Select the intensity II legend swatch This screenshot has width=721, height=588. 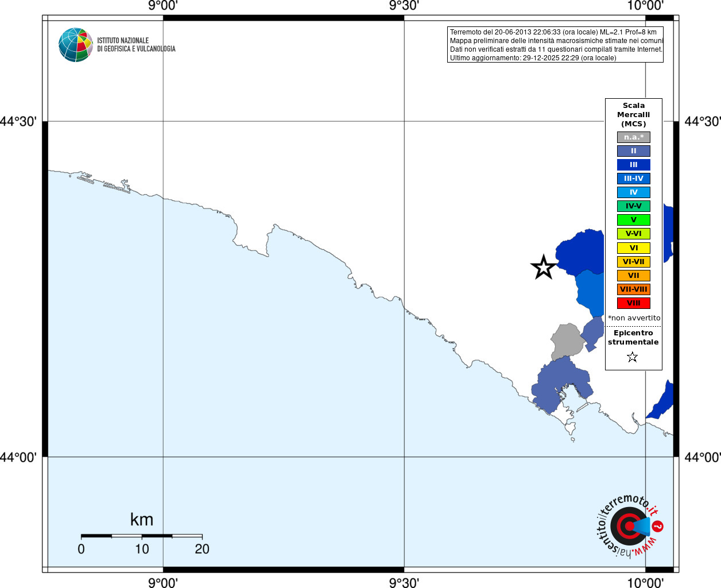(x=634, y=151)
